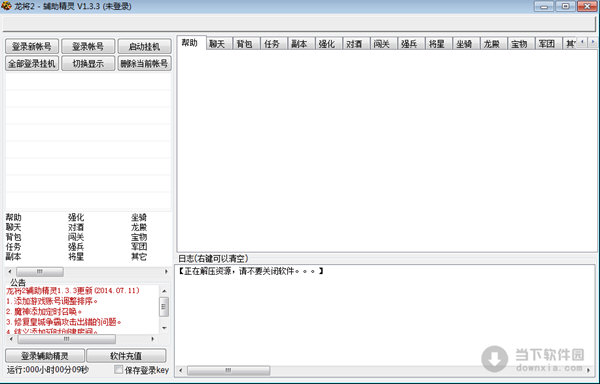The width and height of the screenshot is (600, 384).
Task: Click the 公告 vertical scrollbar thumb
Action: [164, 307]
